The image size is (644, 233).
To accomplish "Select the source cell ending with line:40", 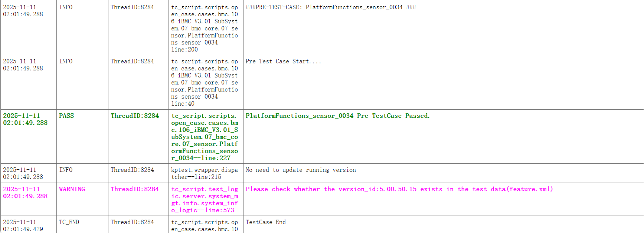I will coord(205,82).
